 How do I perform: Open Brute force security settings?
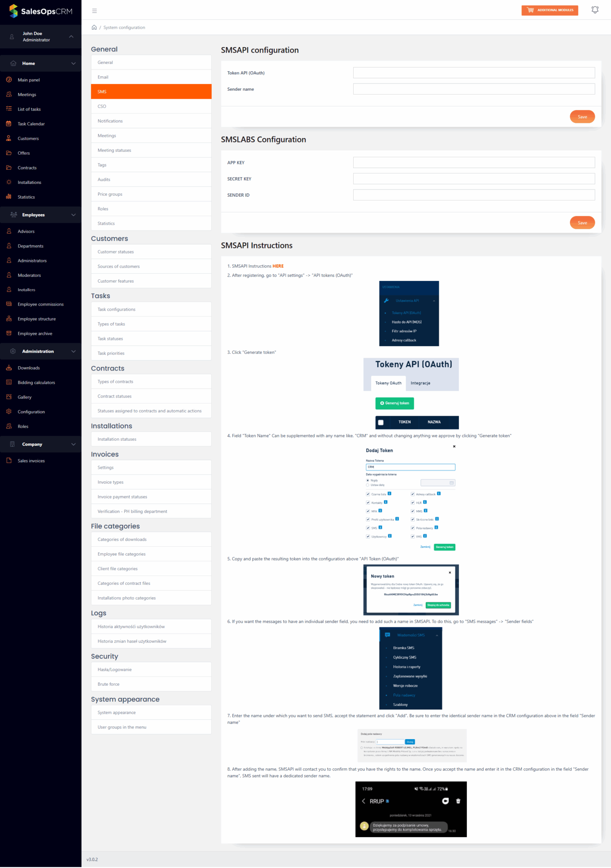(x=151, y=684)
